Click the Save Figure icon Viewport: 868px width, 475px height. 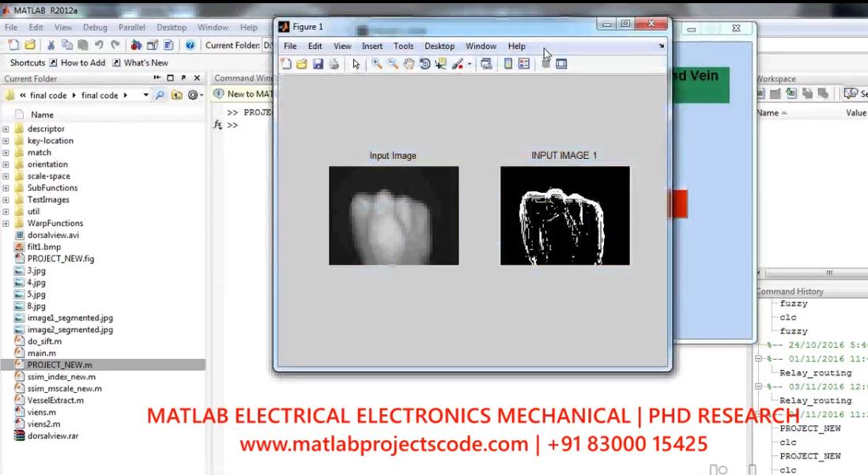pyautogui.click(x=318, y=64)
